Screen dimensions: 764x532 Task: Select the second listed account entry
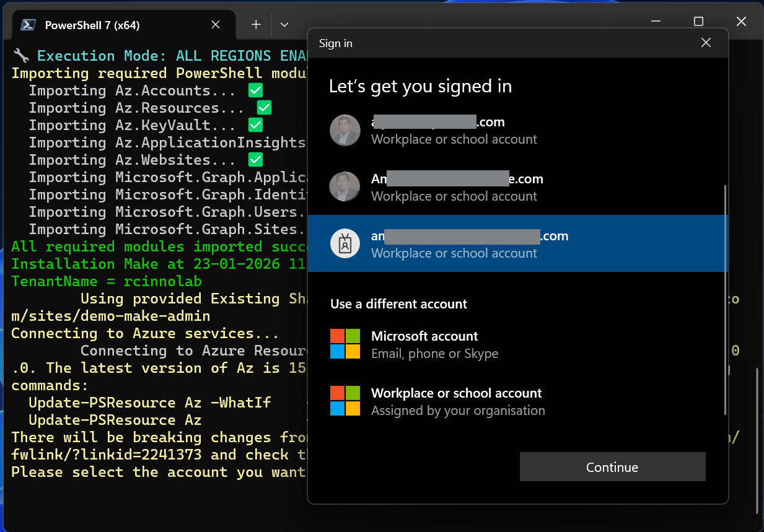pyautogui.click(x=496, y=186)
